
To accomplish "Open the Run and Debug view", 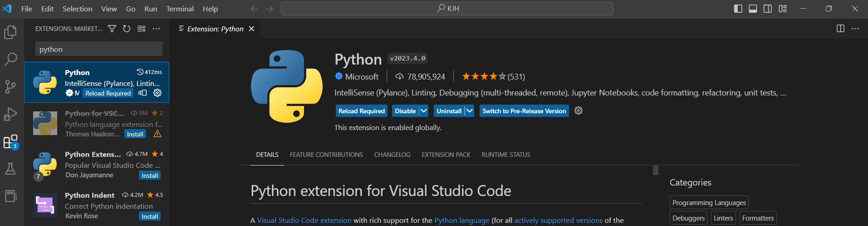I will (10, 114).
